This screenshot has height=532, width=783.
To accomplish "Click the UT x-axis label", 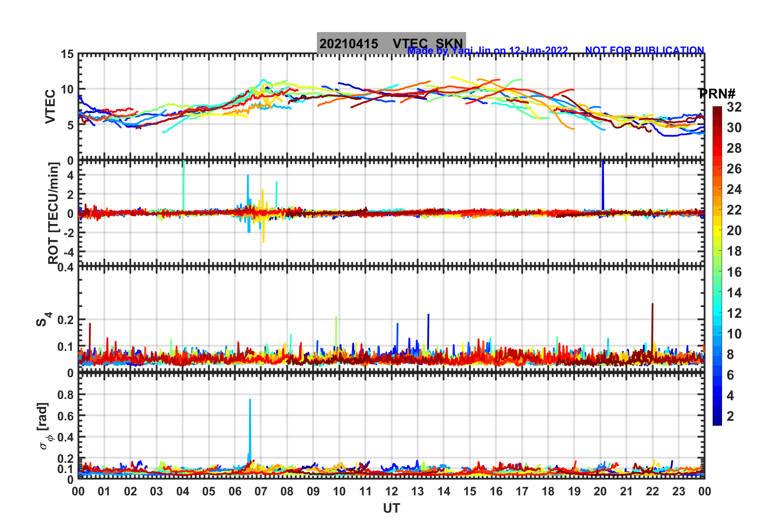I will [x=391, y=509].
